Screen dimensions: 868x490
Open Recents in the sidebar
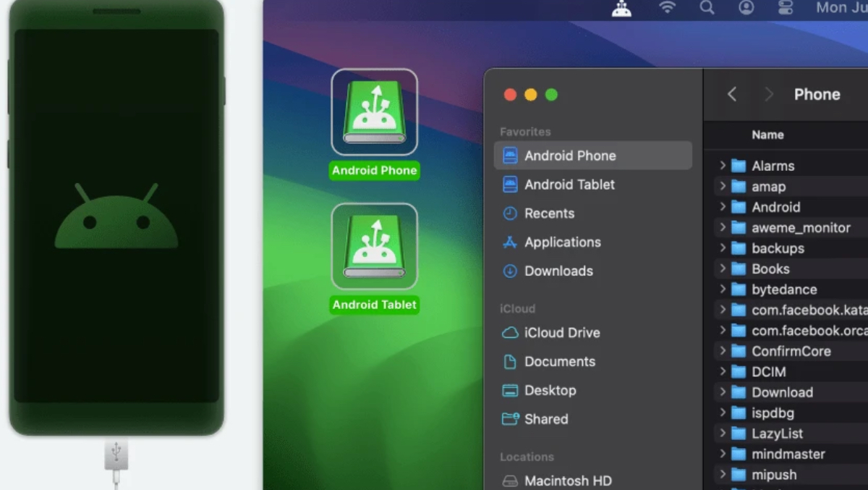tap(549, 214)
